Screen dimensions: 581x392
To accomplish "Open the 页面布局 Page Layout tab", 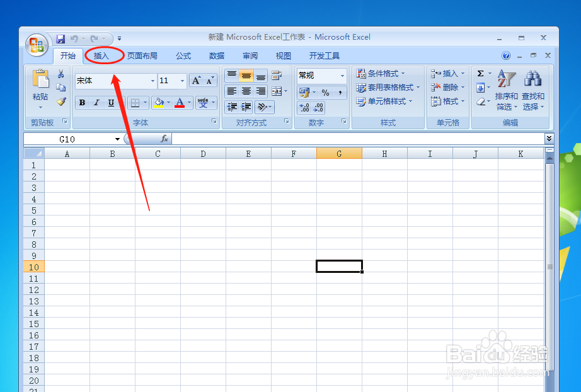I will [x=142, y=56].
